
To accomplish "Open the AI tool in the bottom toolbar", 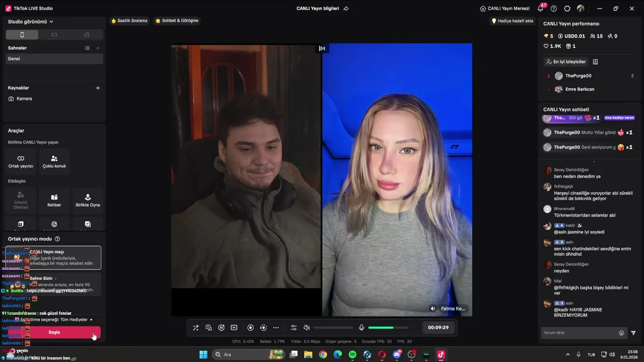I will point(221,328).
